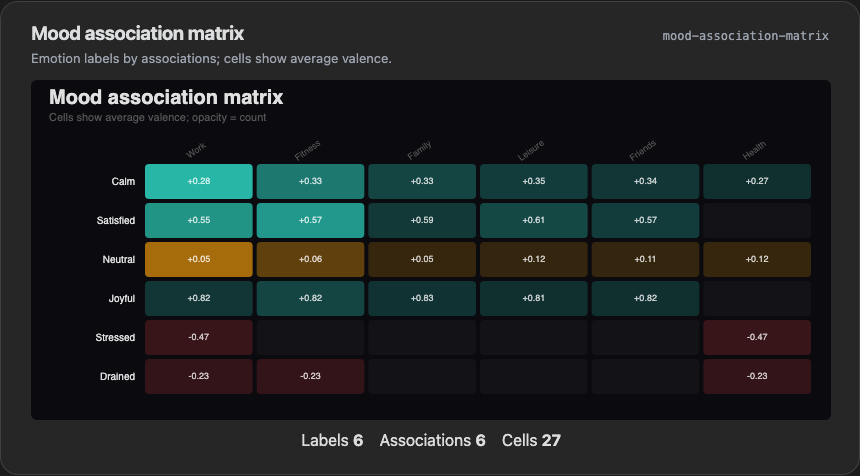
Task: Click the Fitness column header
Action: click(x=307, y=150)
